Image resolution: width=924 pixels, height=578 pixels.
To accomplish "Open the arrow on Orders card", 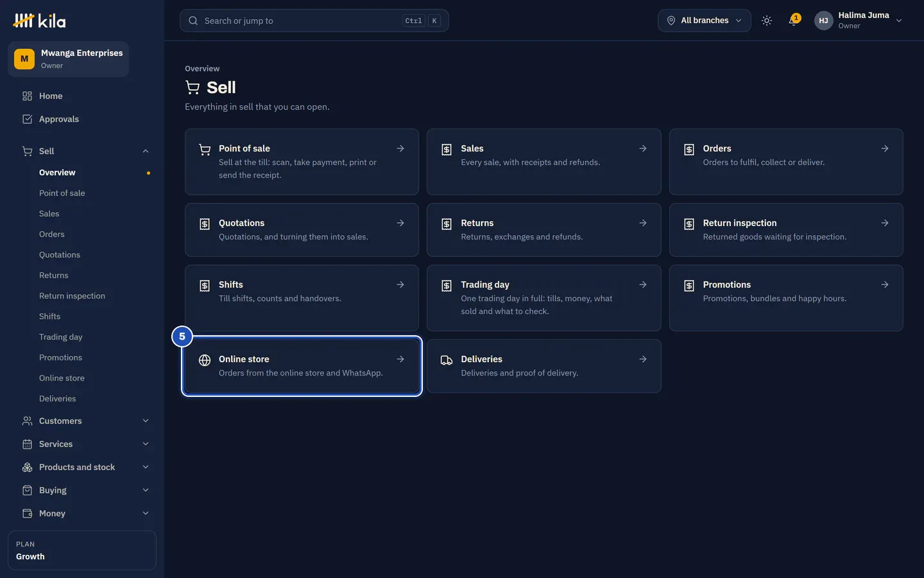I will pyautogui.click(x=885, y=148).
